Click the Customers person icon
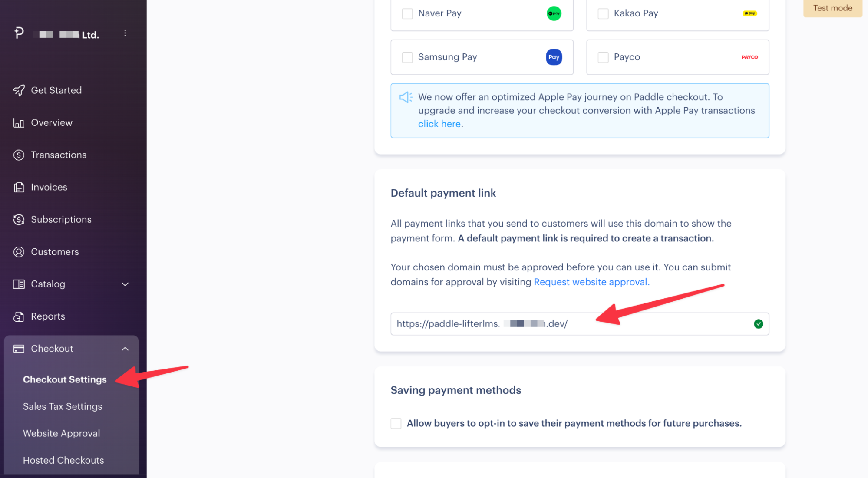 coord(19,252)
